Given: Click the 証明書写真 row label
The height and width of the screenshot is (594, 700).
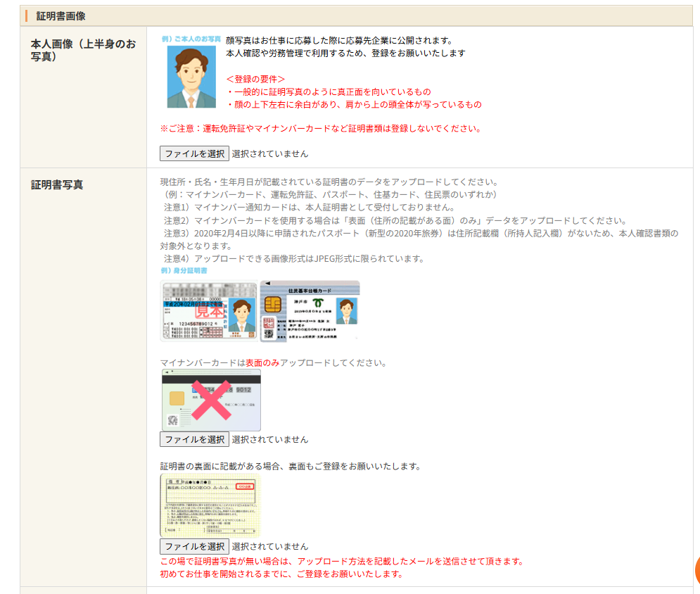Looking at the screenshot, I should pos(57,184).
